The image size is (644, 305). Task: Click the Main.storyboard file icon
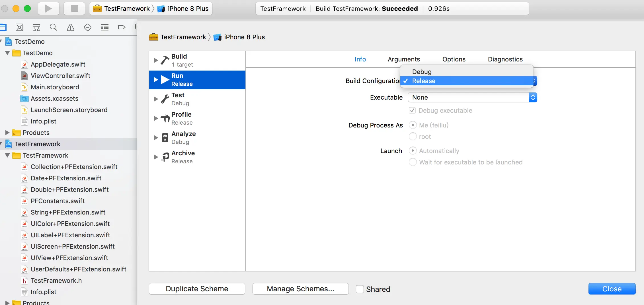point(24,87)
